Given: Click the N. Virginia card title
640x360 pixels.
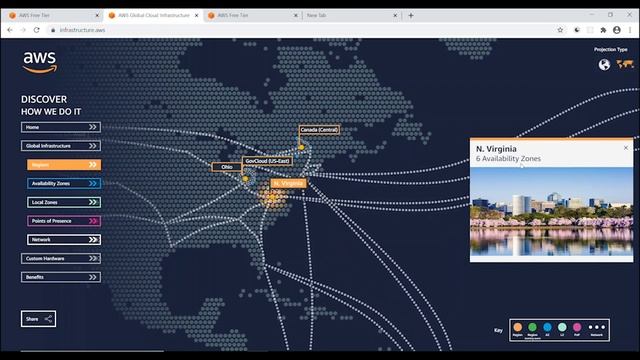Looking at the screenshot, I should coord(496,149).
